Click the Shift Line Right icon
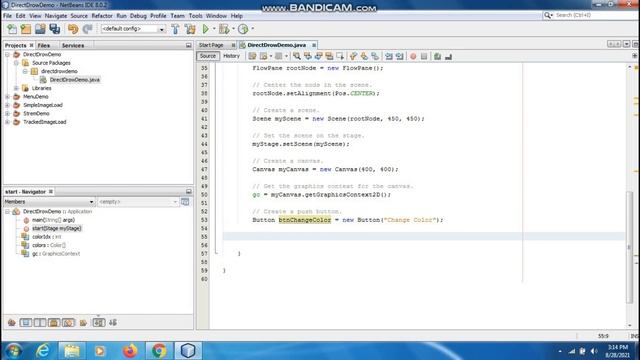 [x=400, y=56]
